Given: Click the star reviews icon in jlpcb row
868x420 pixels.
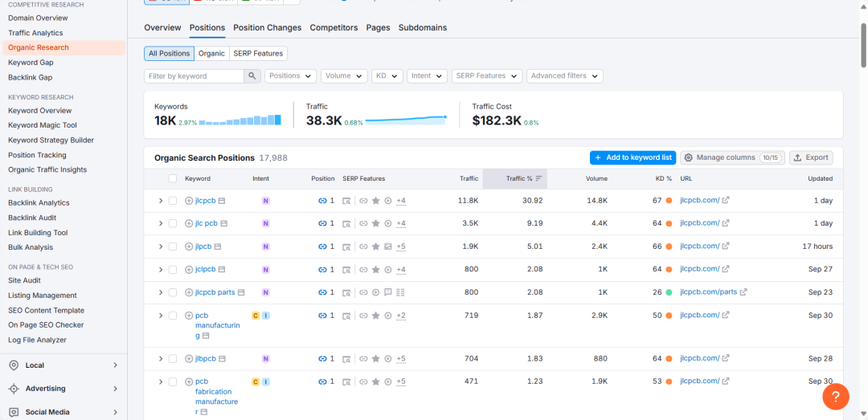Looking at the screenshot, I should (x=375, y=247).
